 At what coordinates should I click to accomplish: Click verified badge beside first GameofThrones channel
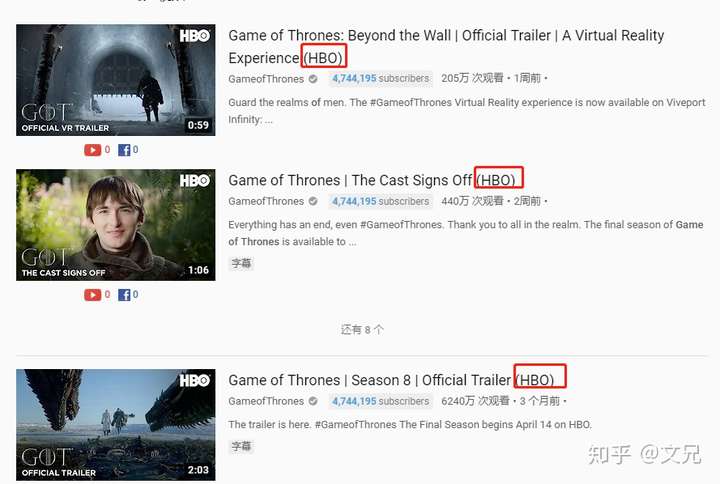tap(313, 79)
